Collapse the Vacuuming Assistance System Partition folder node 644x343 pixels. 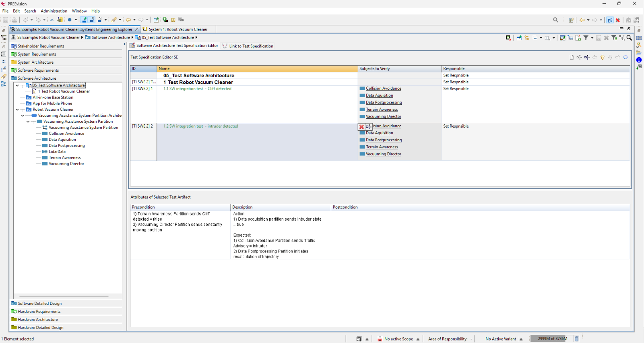tap(28, 122)
